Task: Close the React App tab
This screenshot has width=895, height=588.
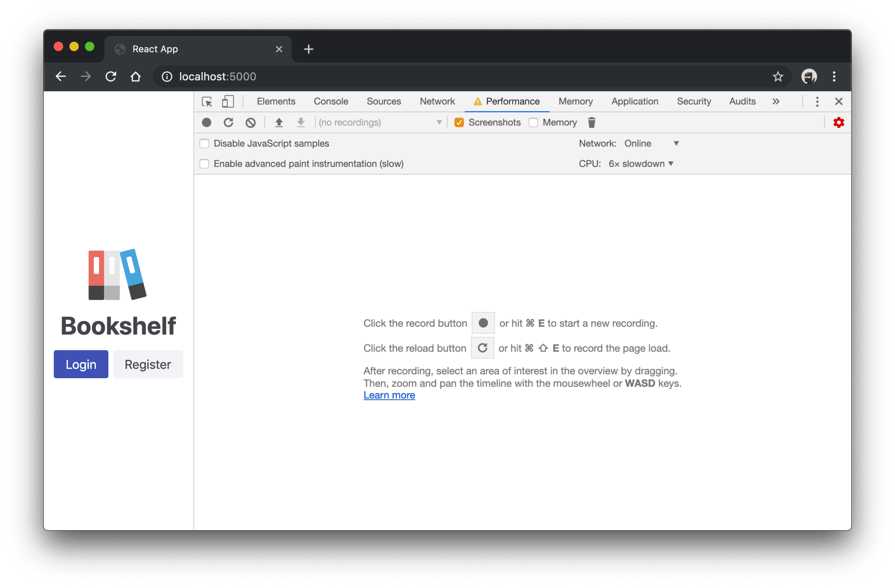Action: click(279, 49)
